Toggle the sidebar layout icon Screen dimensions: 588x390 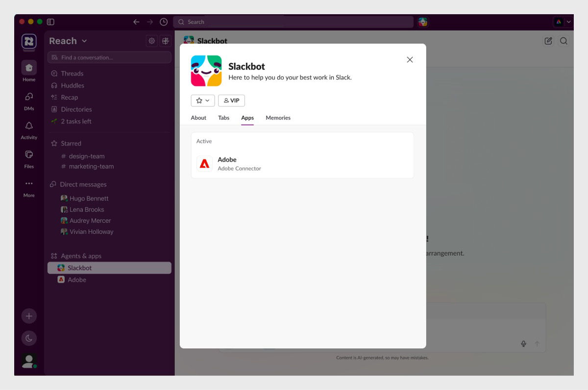point(50,22)
